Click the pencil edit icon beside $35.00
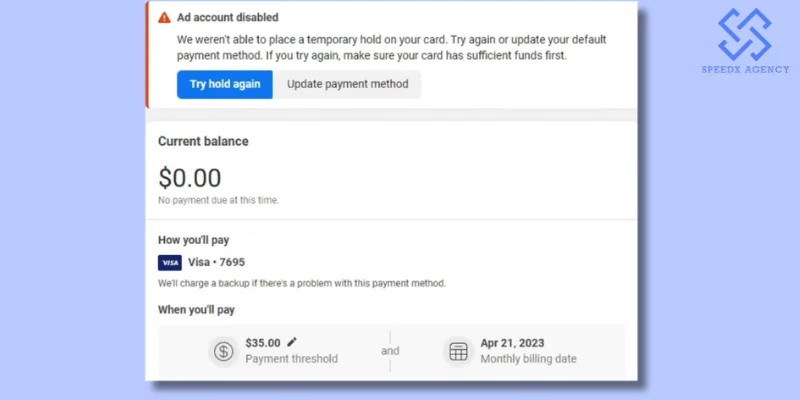800x400 pixels. (x=292, y=342)
